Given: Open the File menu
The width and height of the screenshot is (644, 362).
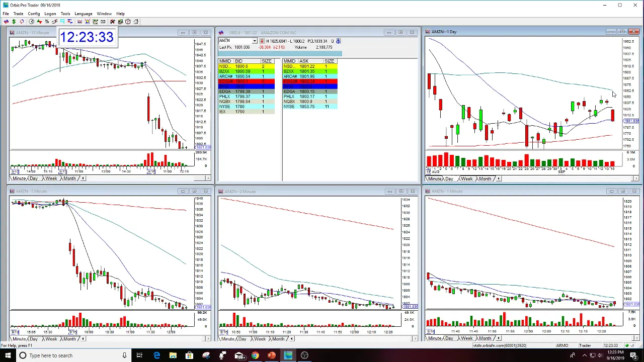Looking at the screenshot, I should tap(6, 14).
